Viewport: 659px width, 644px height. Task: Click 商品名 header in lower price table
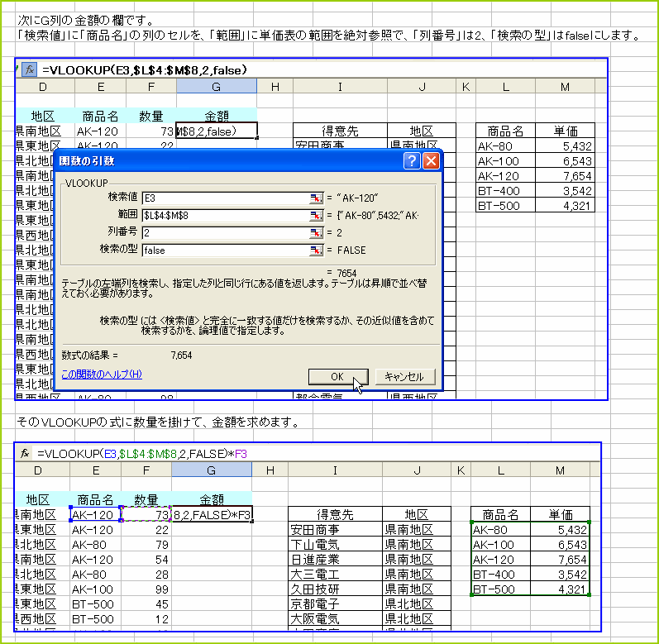point(500,514)
